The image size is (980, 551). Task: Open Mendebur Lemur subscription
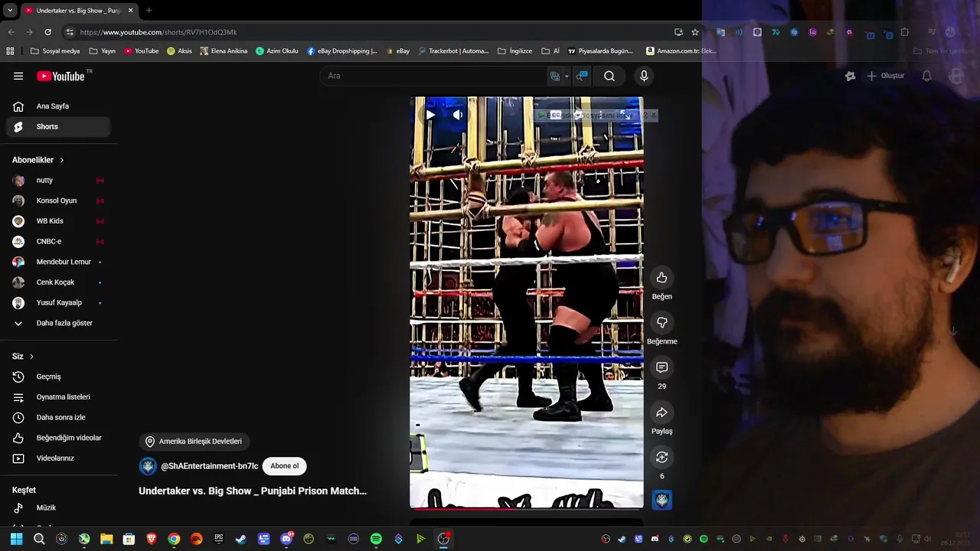click(x=58, y=262)
